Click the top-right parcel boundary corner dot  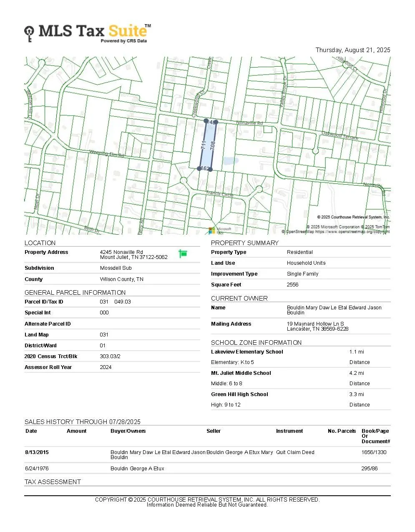[216, 122]
